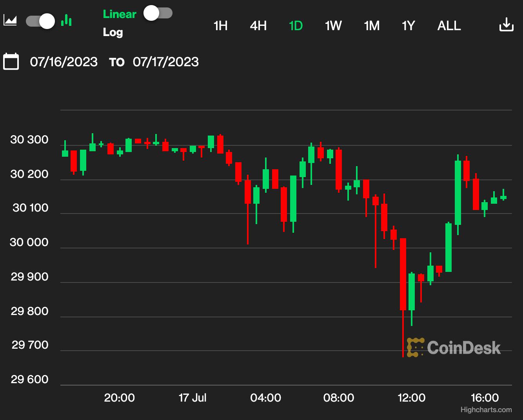Click the area line chart icon
The width and height of the screenshot is (523, 420).
pyautogui.click(x=10, y=20)
